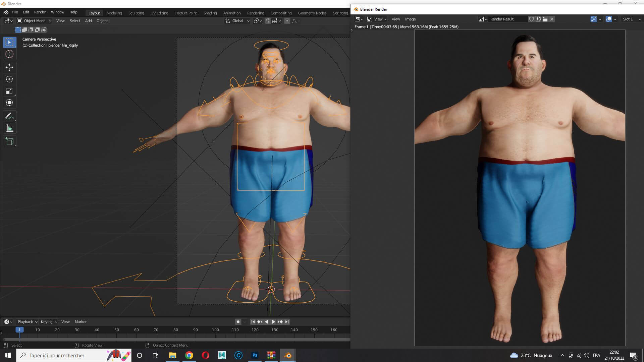Open the Keying popover in timeline
The width and height of the screenshot is (644, 362).
pyautogui.click(x=49, y=322)
